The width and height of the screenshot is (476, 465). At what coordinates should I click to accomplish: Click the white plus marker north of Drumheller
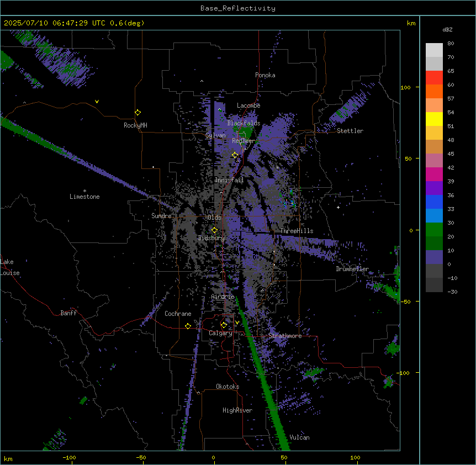coord(338,207)
